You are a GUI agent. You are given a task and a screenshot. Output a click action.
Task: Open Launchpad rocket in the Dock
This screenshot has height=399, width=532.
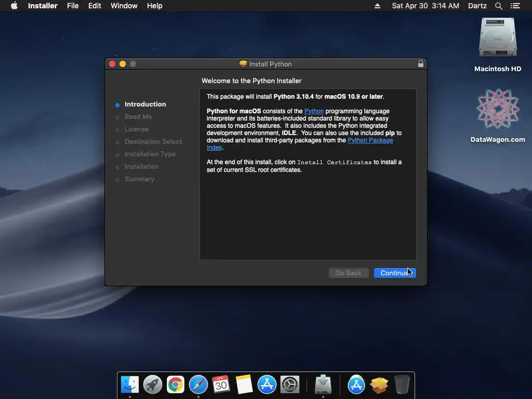153,384
